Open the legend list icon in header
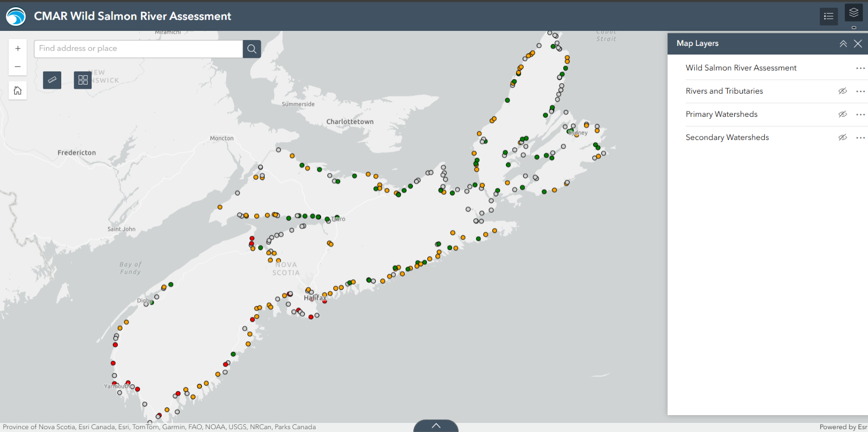868x432 pixels. pos(828,16)
